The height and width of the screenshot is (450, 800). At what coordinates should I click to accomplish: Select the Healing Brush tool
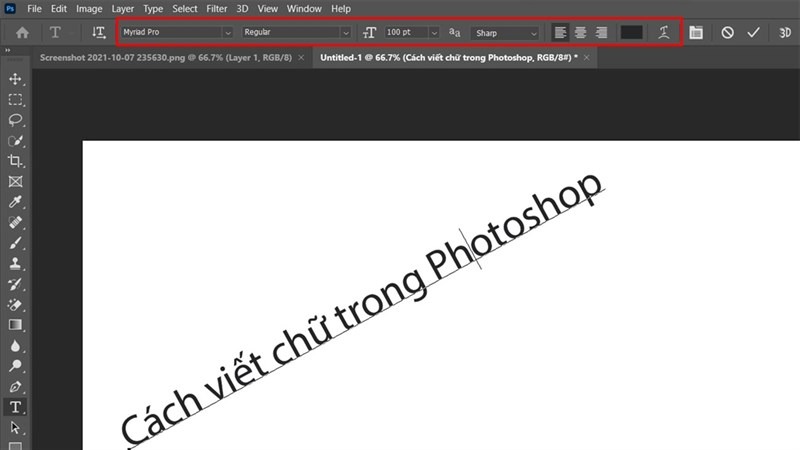click(15, 222)
